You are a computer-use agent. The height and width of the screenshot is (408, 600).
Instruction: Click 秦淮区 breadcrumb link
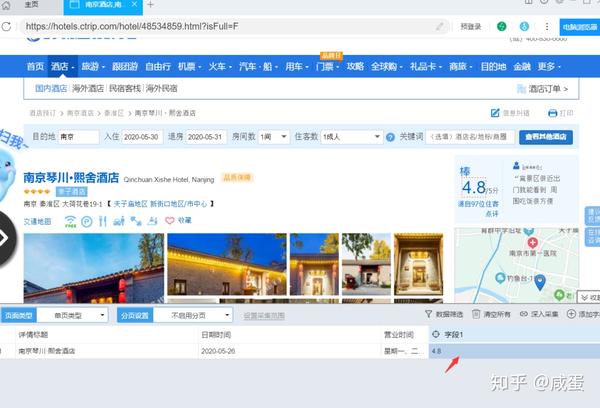coord(114,113)
